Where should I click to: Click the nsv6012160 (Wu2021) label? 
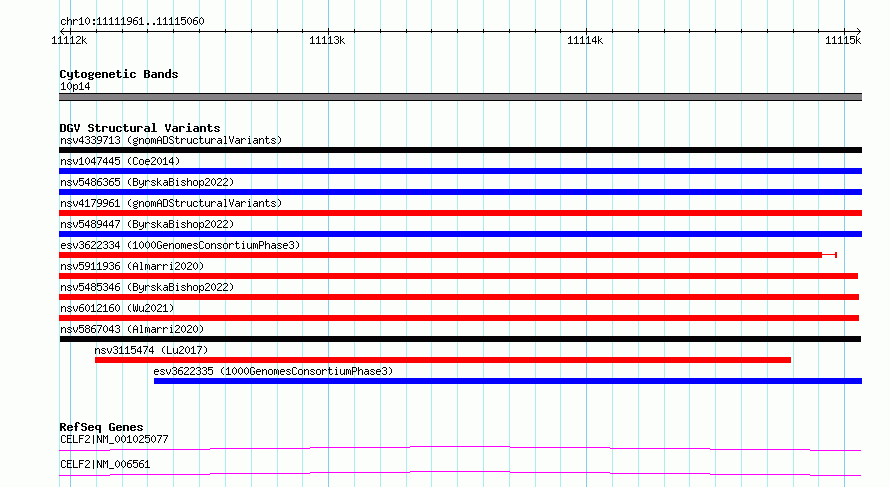(x=117, y=308)
